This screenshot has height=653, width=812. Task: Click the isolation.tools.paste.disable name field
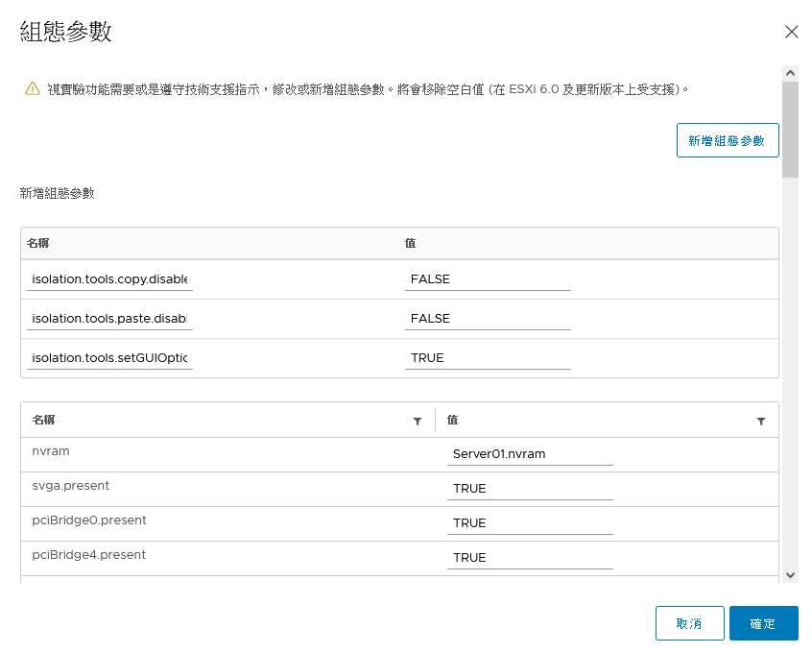click(x=109, y=319)
